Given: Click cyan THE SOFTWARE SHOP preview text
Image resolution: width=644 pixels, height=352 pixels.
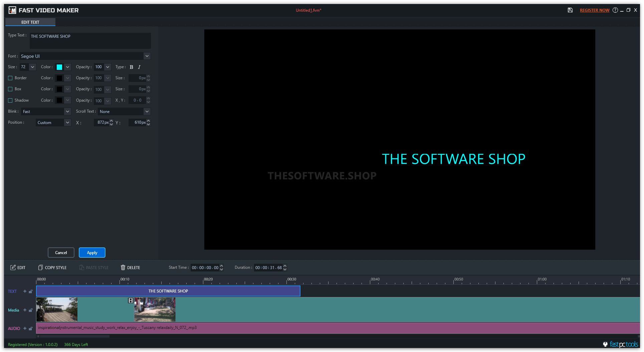Looking at the screenshot, I should [453, 159].
